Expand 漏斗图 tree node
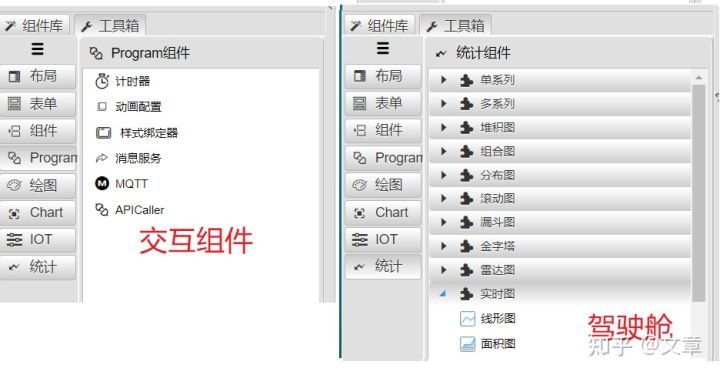This screenshot has width=720, height=375. 444,222
